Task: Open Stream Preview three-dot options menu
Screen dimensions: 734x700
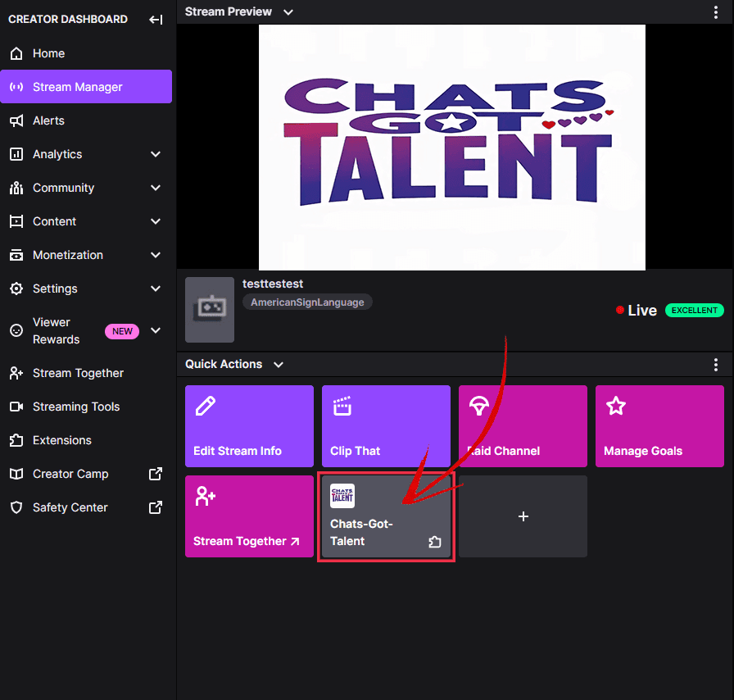Action: [716, 12]
